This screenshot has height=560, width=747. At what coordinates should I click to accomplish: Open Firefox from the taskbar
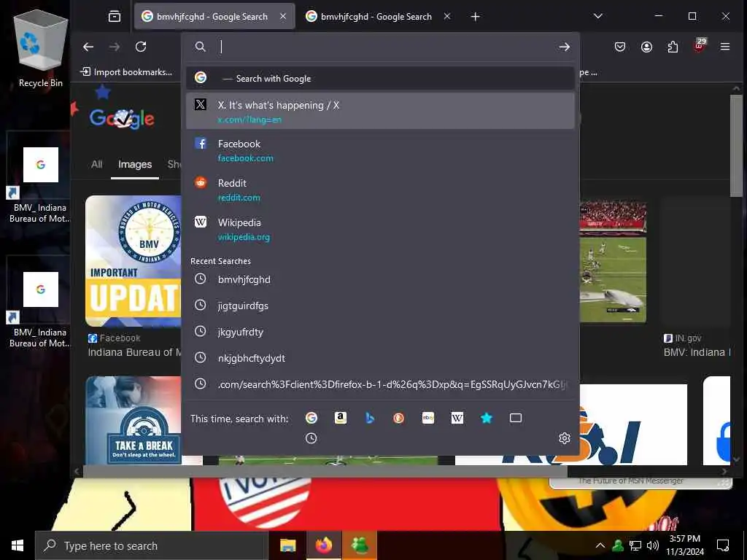tap(323, 545)
